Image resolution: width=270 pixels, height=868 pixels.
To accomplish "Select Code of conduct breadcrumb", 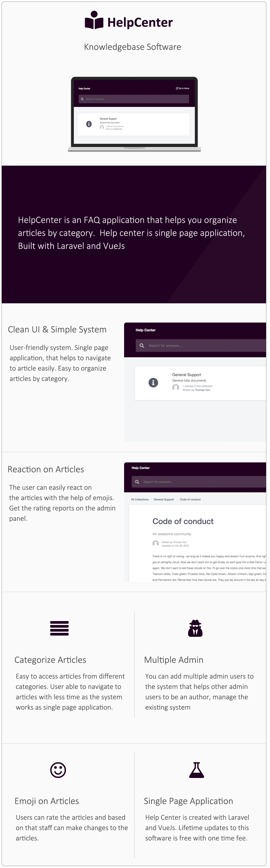I will pos(190,499).
